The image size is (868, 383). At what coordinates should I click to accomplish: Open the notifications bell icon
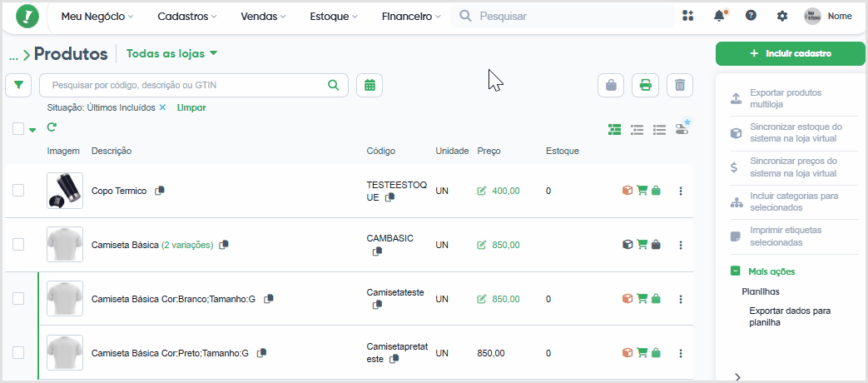719,16
